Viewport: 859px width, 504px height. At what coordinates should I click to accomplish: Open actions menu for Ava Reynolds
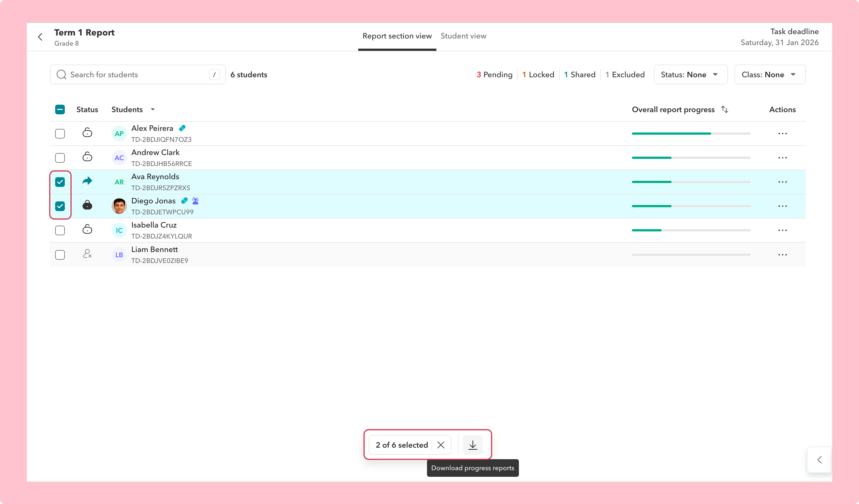point(783,182)
